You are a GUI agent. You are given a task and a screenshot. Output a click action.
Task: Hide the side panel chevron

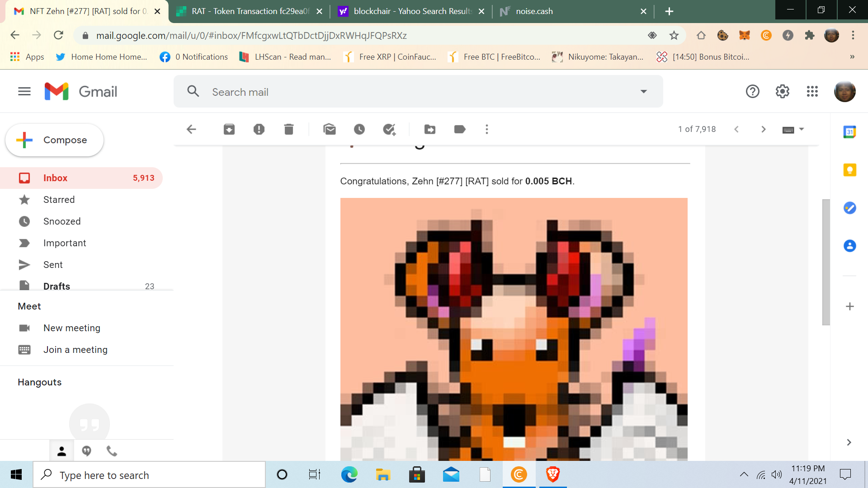(x=849, y=442)
